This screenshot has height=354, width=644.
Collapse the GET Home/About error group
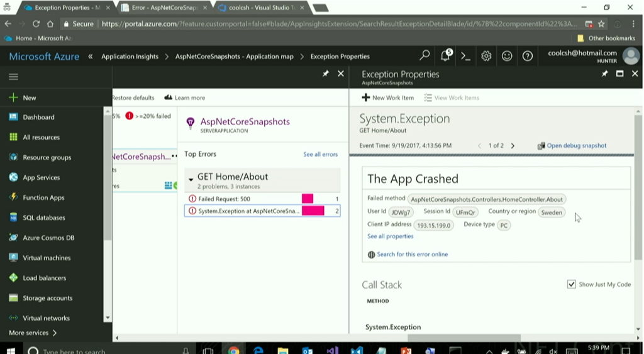191,179
